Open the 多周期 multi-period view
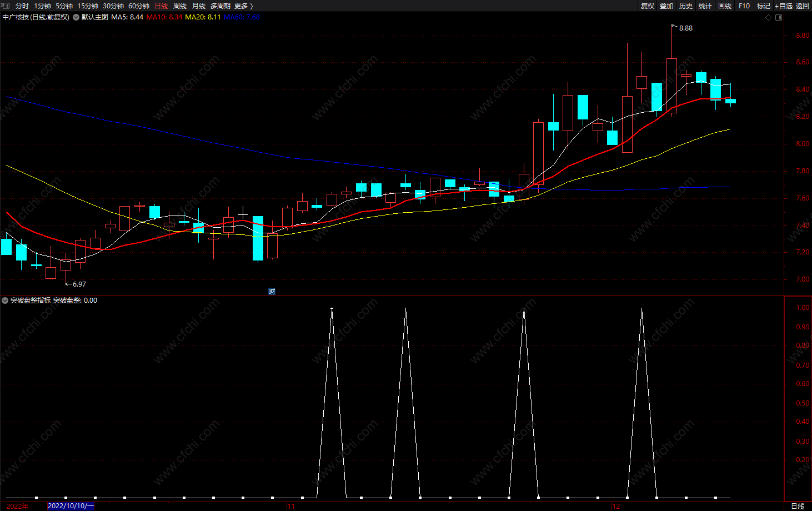Viewport: 812px width, 511px height. 220,6
